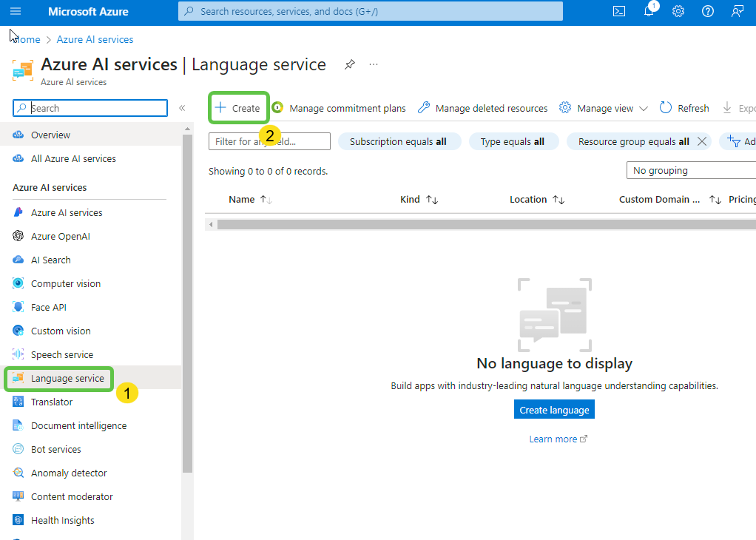The width and height of the screenshot is (756, 540).
Task: Click the Filter for any field input
Action: [x=269, y=141]
